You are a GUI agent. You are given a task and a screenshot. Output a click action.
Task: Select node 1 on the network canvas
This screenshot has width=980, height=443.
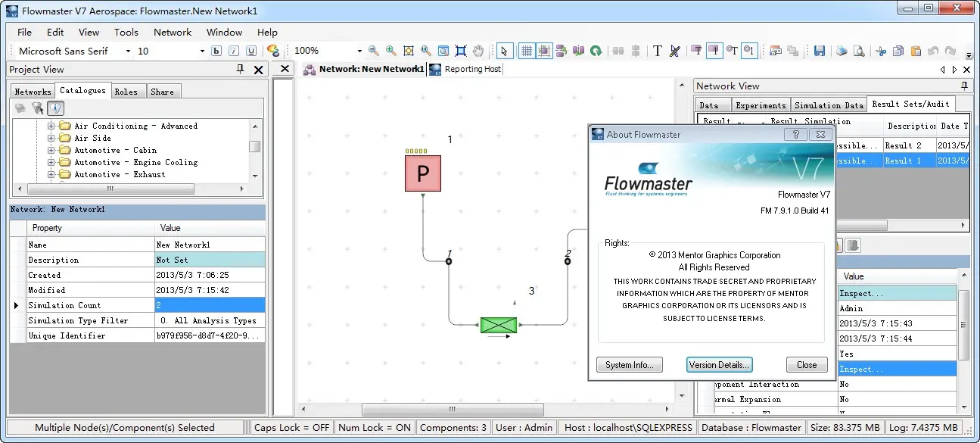[449, 261]
